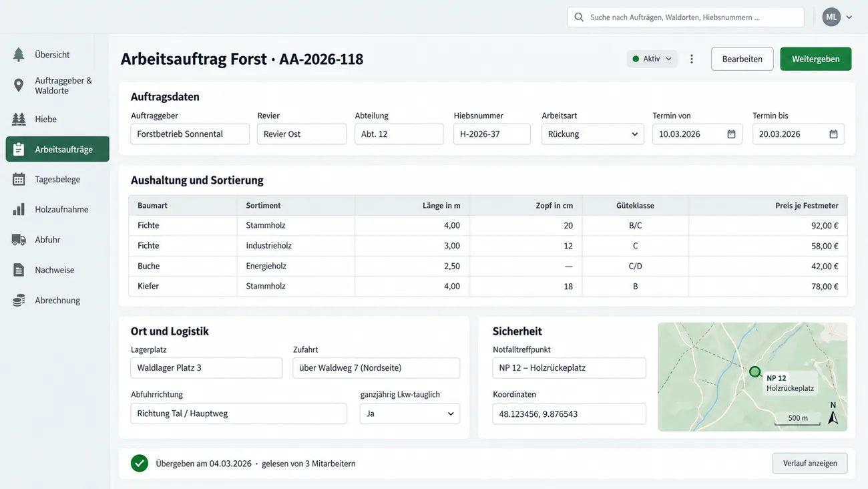Click the Notfalltreffpunkt field
Viewport: 868px width, 489px height.
(x=570, y=368)
